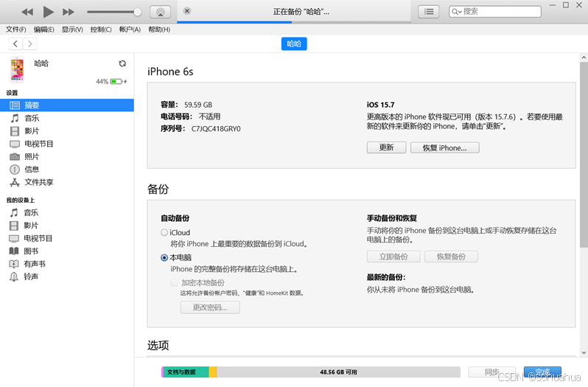Click the 44% battery percentage text
This screenshot has height=387, width=588.
pos(102,81)
